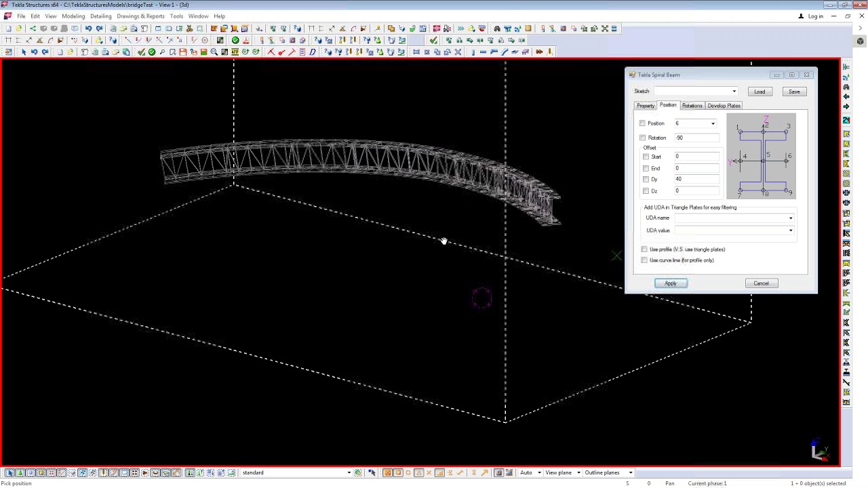Click the forklift icon in top toolbar
Viewport: 868px width, 488px height.
coord(447,28)
